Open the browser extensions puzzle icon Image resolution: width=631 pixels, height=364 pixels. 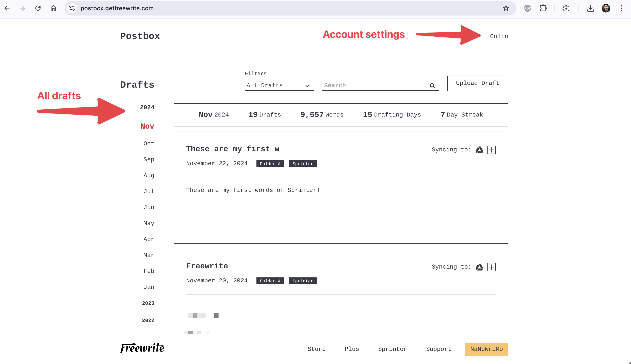(543, 8)
